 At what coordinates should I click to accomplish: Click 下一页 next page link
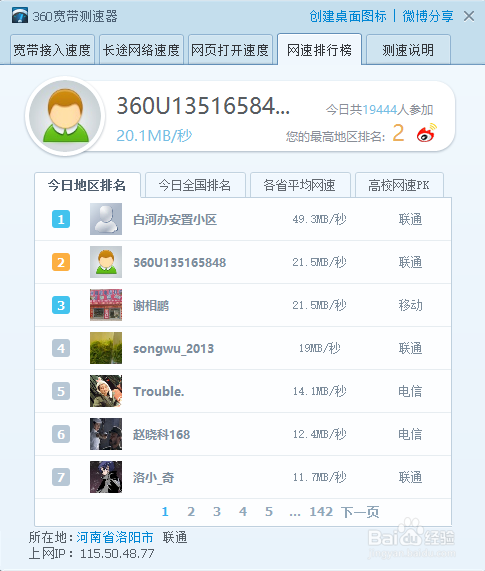pyautogui.click(x=360, y=512)
